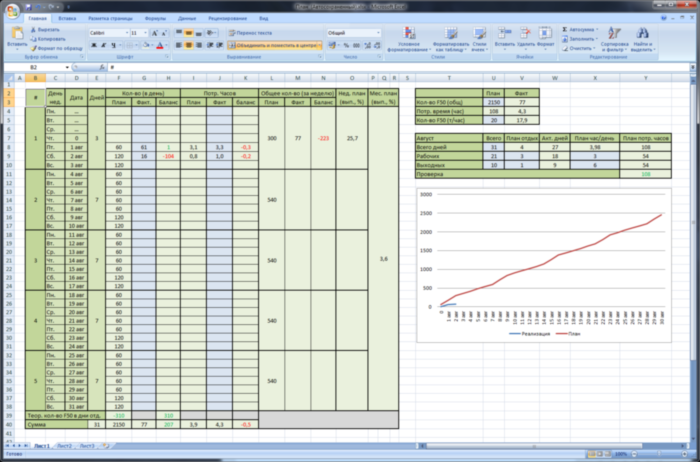Decrease font size with small A
Viewport: 700px width, 462px height.
pos(164,33)
